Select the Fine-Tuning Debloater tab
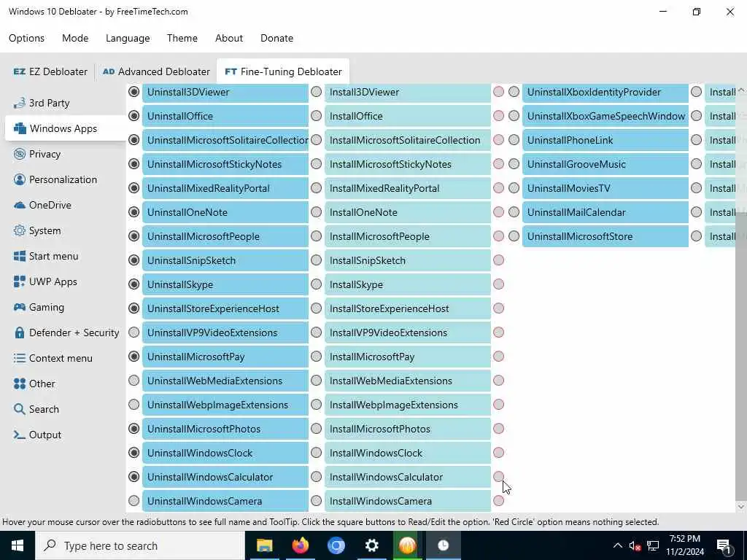 pos(283,71)
